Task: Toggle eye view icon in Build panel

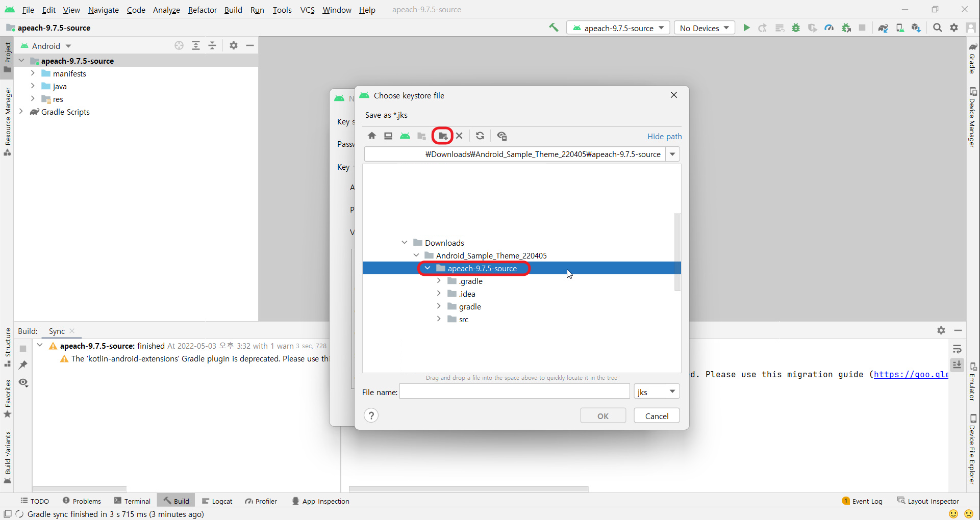Action: pos(23,382)
